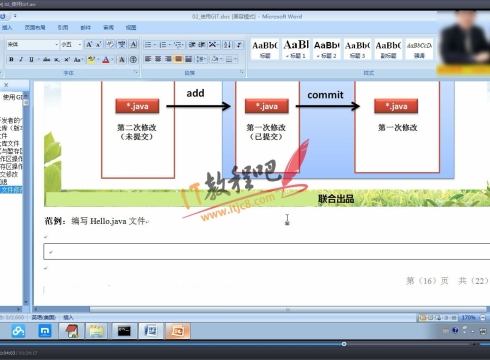Toggle subscript formatting

tap(57, 60)
